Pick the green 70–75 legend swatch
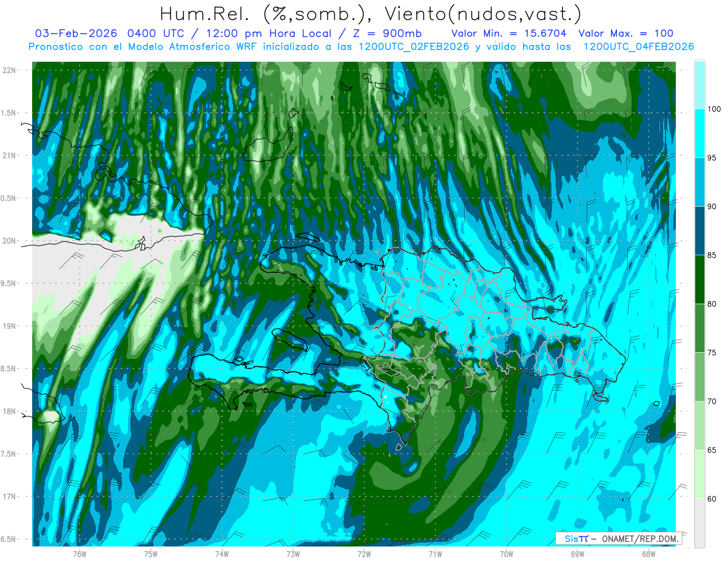The width and height of the screenshot is (728, 562). (x=699, y=377)
